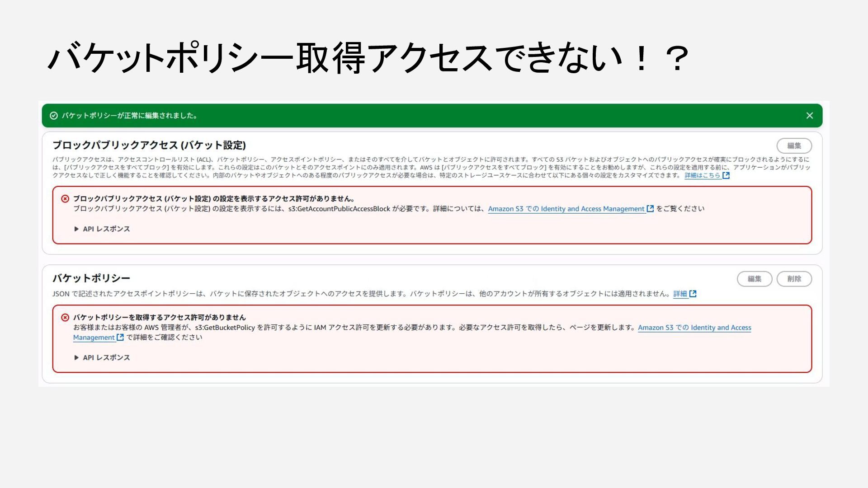The width and height of the screenshot is (868, 488).
Task: Click the success checkmark icon in banner
Action: (54, 116)
